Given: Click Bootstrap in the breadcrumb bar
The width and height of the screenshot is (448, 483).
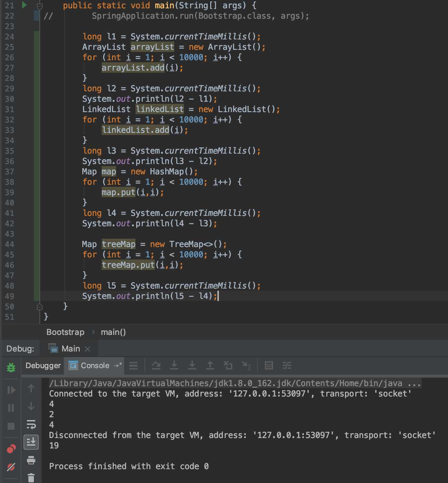Looking at the screenshot, I should (x=65, y=332).
